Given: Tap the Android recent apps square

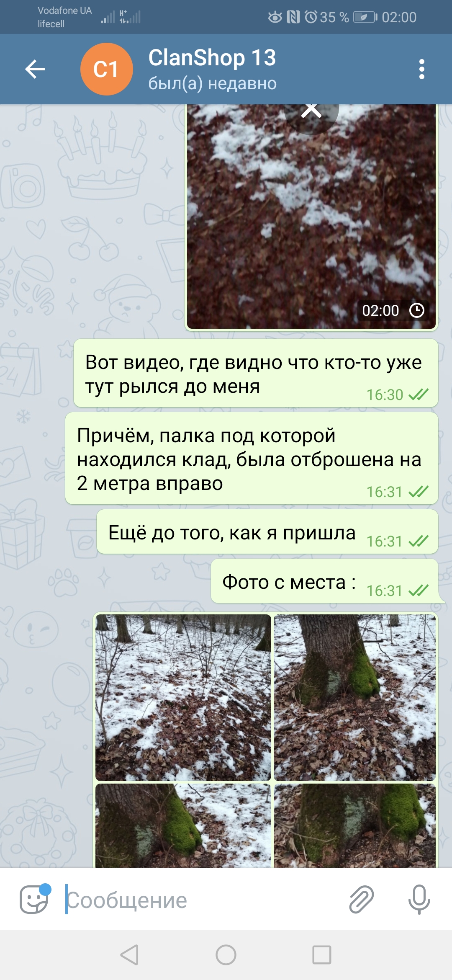Looking at the screenshot, I should coord(322,955).
